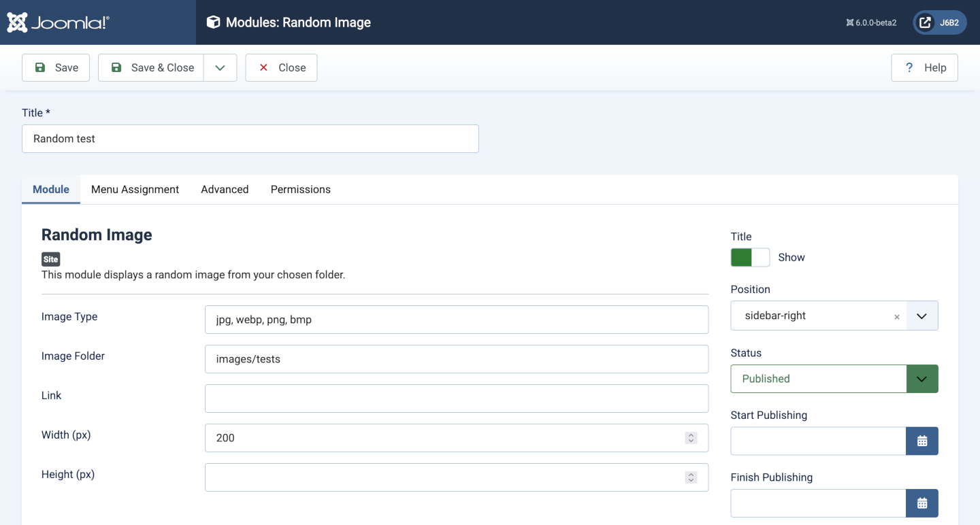Open the Status Published dropdown

[x=921, y=379]
